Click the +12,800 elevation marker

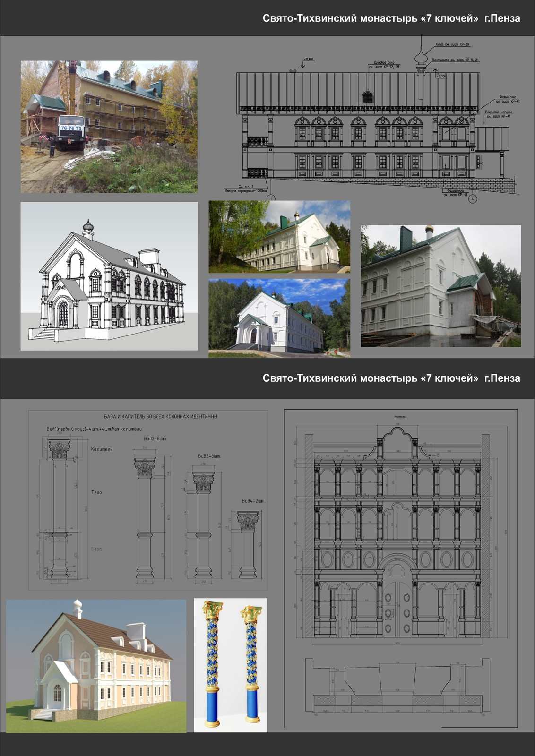(x=308, y=60)
